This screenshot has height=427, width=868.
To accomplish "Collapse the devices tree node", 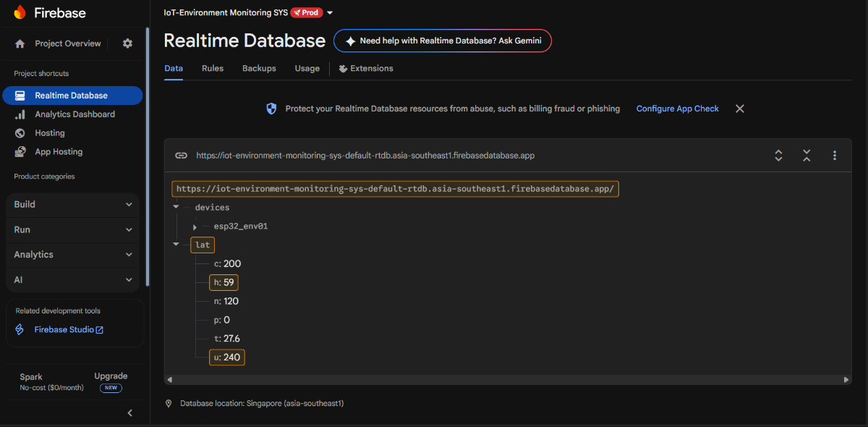I will coord(176,207).
